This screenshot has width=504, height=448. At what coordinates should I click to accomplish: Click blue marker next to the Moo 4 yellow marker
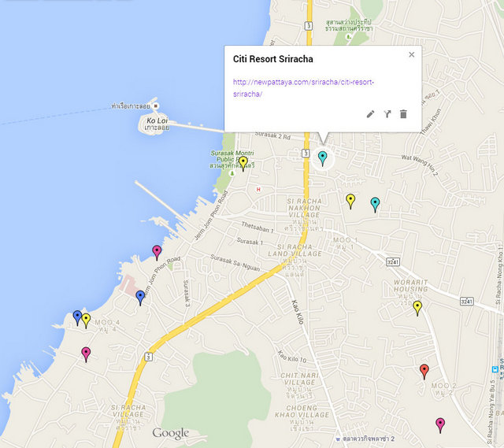(x=77, y=318)
